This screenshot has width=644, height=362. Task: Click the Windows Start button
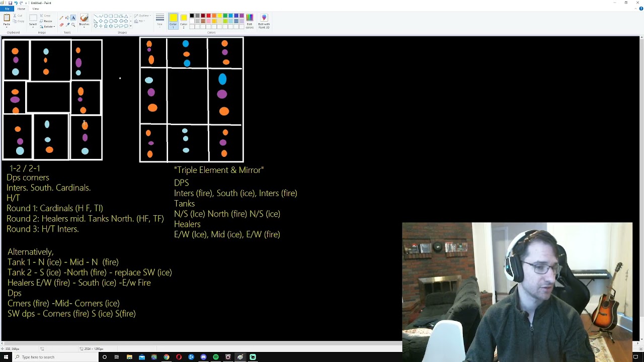[6, 357]
